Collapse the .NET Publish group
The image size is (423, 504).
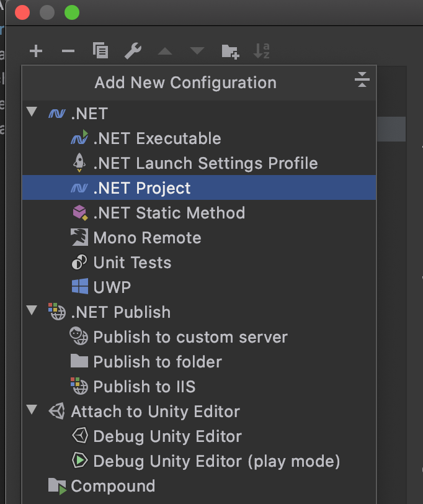click(x=32, y=310)
